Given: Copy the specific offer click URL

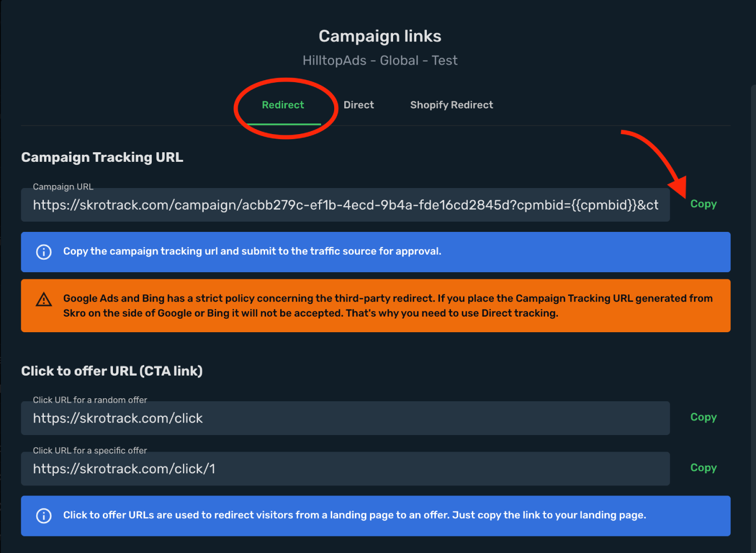Looking at the screenshot, I should pyautogui.click(x=703, y=467).
